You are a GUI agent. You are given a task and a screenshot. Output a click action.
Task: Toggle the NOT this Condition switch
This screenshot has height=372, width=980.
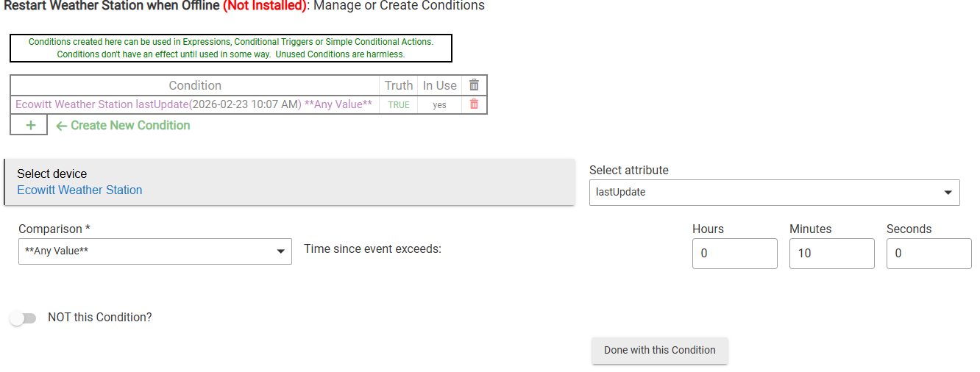pyautogui.click(x=23, y=318)
